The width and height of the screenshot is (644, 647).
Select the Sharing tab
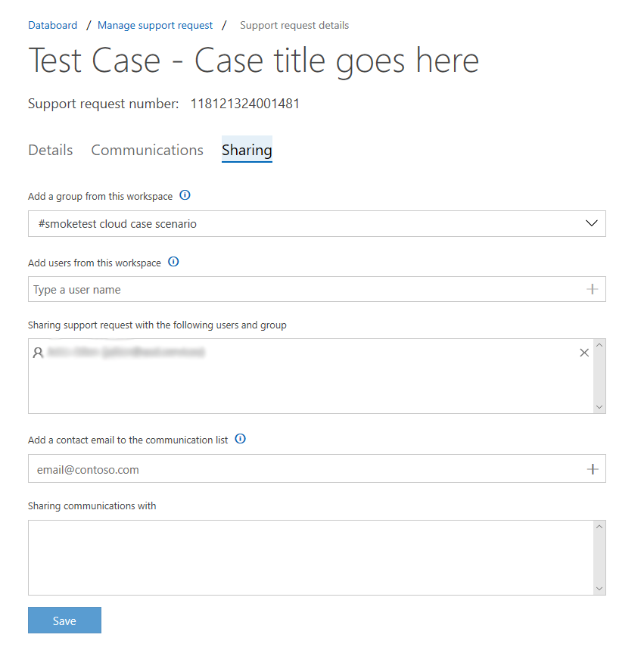pos(247,149)
